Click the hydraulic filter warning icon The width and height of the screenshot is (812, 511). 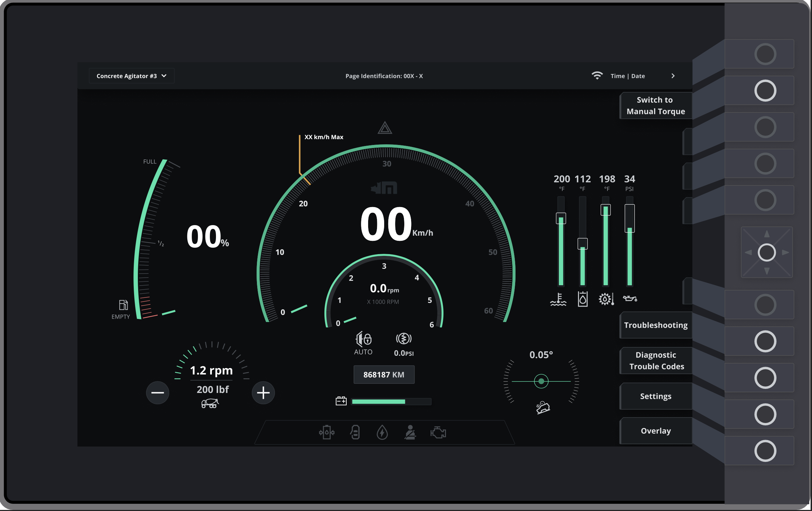327,433
